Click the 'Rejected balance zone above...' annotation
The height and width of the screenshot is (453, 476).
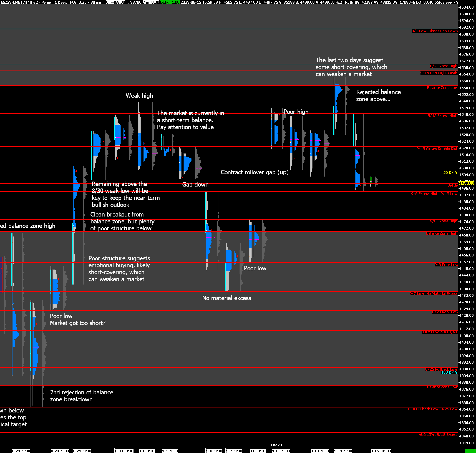point(378,95)
